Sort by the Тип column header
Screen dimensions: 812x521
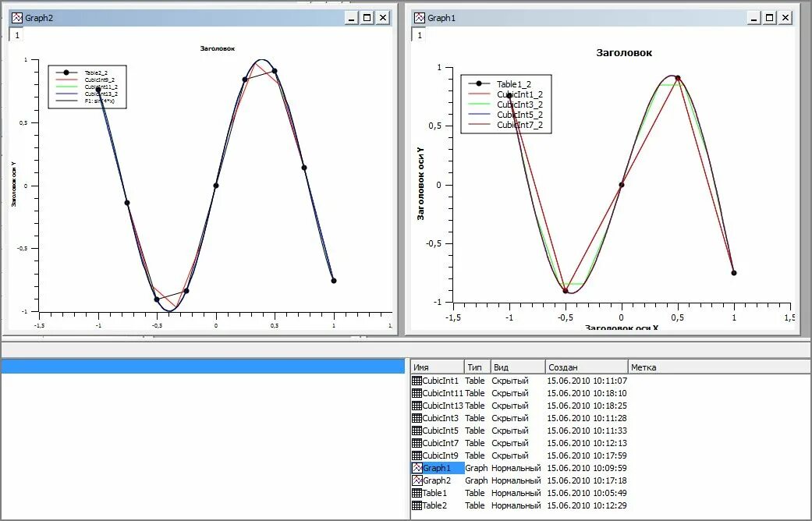tap(477, 367)
